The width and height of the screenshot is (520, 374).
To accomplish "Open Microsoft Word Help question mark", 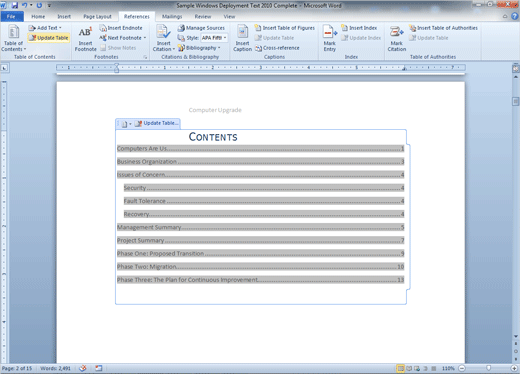I will pos(515,16).
